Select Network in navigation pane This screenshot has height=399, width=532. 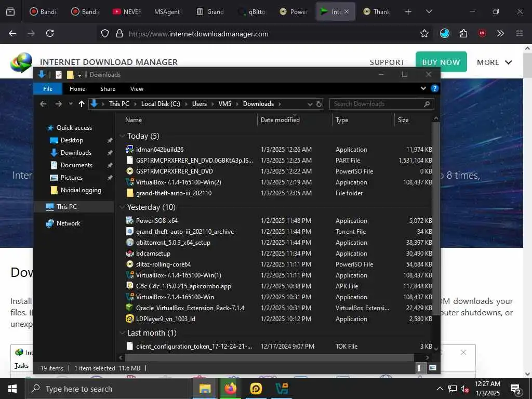68,223
